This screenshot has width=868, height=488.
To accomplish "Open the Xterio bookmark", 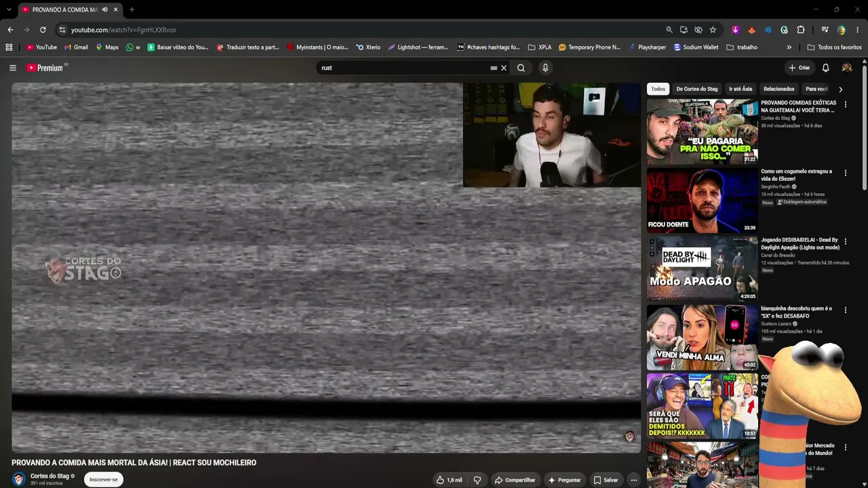I will coord(368,47).
